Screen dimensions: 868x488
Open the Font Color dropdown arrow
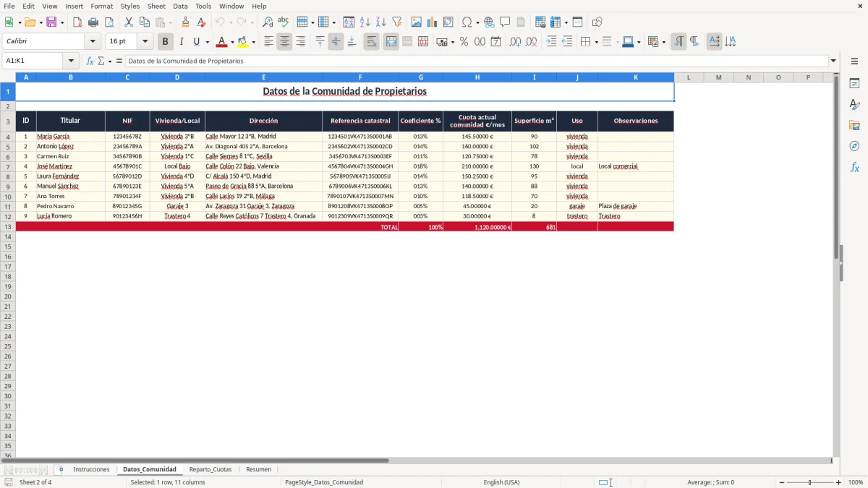tap(232, 42)
